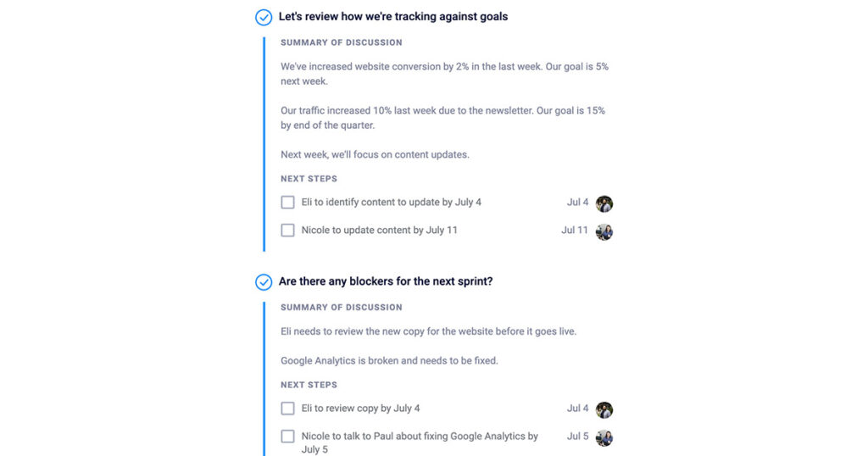Open the Jul 11 due date
Viewport: 868px width, 456px height.
[x=575, y=230]
